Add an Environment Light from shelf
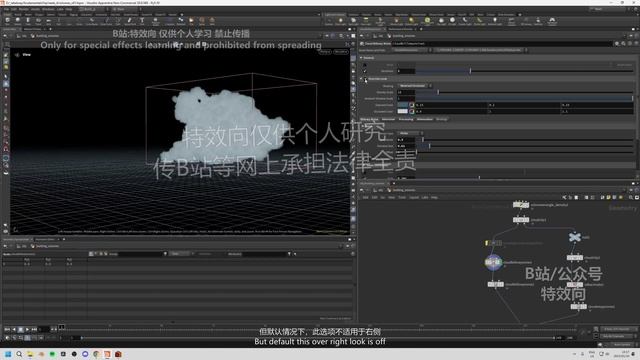Viewport: 640px width, 360px height. coord(427,21)
